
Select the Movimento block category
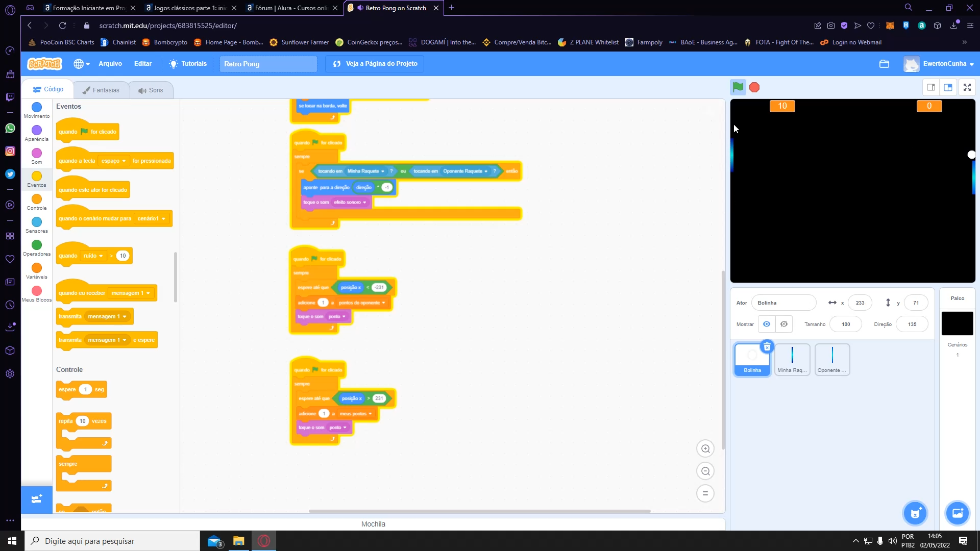point(37,110)
